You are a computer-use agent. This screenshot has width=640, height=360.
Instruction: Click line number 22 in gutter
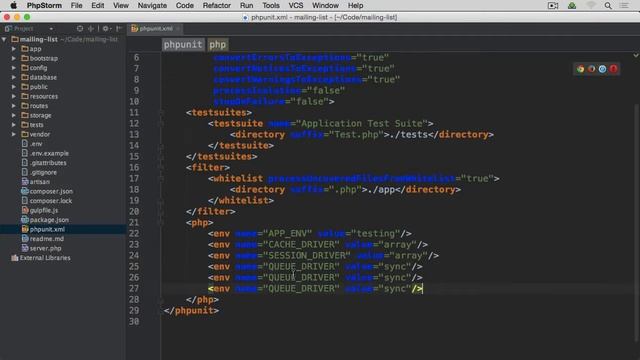point(134,233)
